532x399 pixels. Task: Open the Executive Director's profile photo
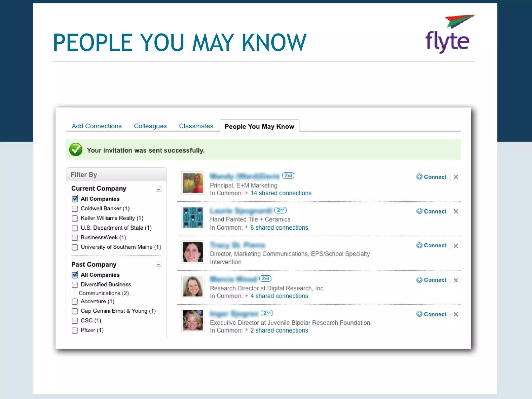[x=193, y=320]
